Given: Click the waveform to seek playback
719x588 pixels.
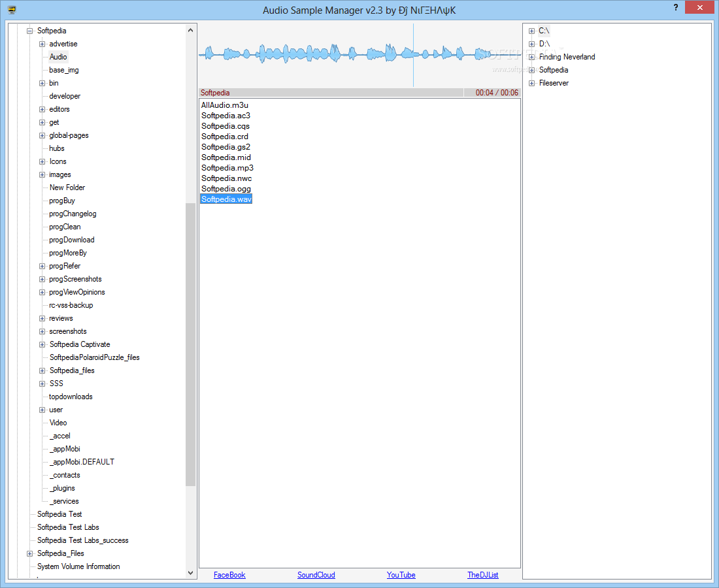Looking at the screenshot, I should point(359,56).
